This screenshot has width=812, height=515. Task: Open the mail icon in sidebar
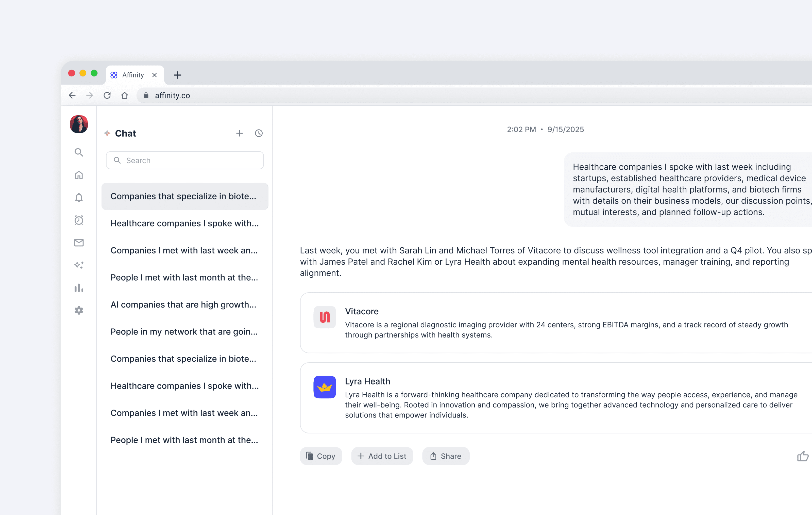click(x=79, y=243)
